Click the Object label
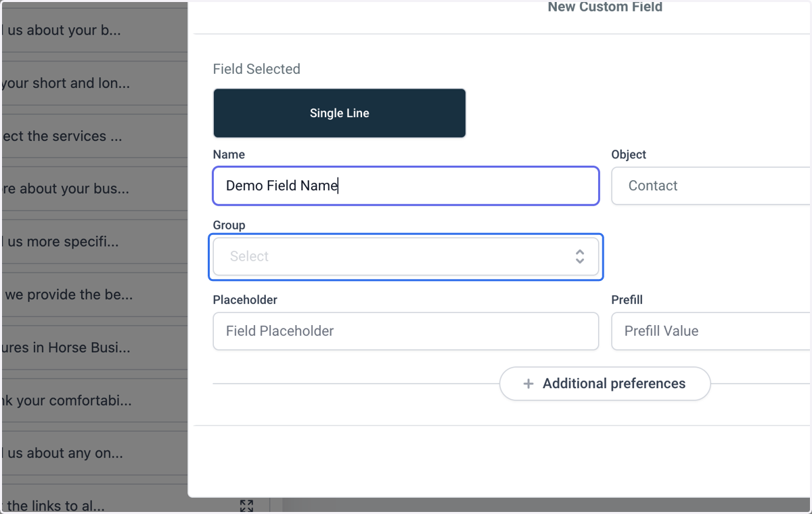Screen dimensions: 812x514 click(629, 154)
